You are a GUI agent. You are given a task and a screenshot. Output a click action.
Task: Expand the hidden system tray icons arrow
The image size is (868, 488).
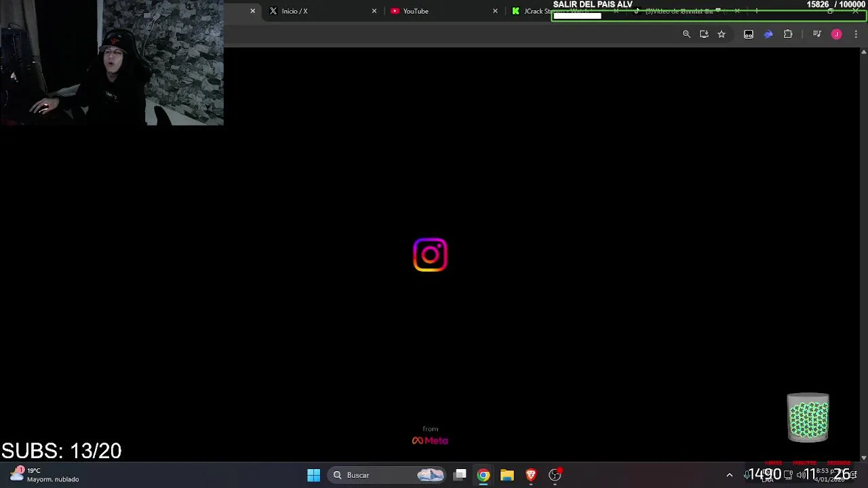[730, 475]
